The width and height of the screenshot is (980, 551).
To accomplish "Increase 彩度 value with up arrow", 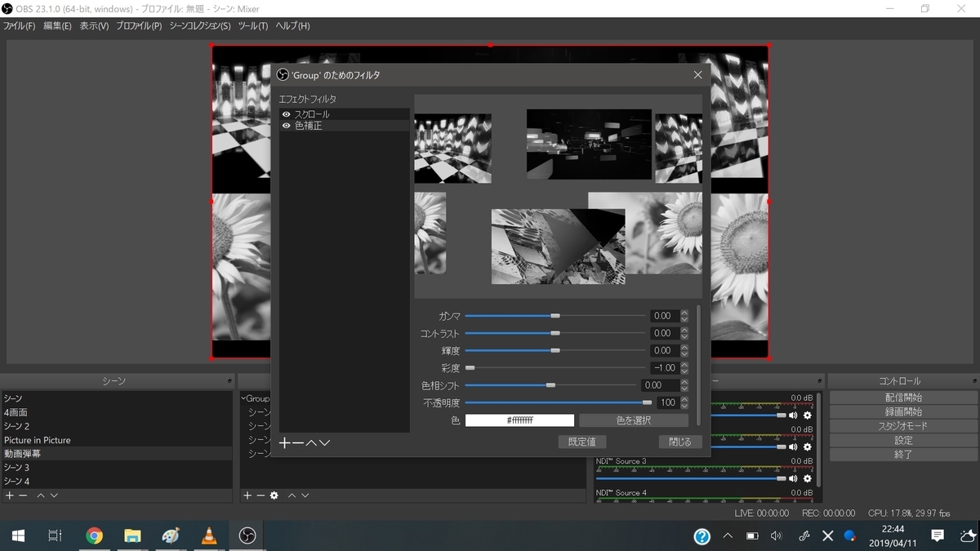I will point(684,365).
